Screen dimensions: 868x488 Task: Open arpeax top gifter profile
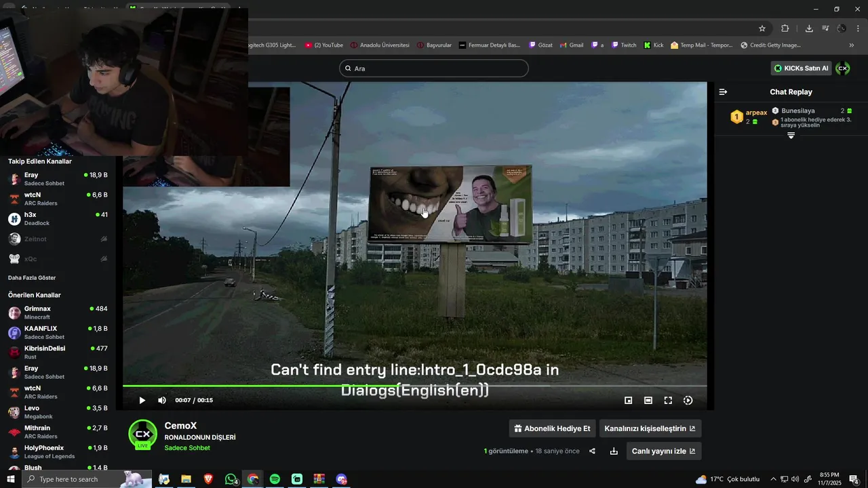coord(756,113)
